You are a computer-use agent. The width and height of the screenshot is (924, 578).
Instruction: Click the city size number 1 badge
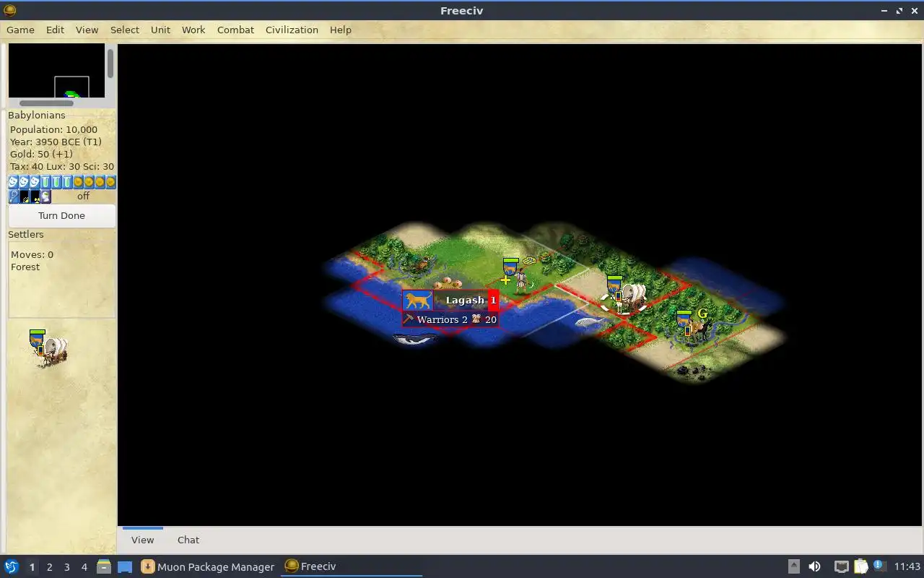494,300
